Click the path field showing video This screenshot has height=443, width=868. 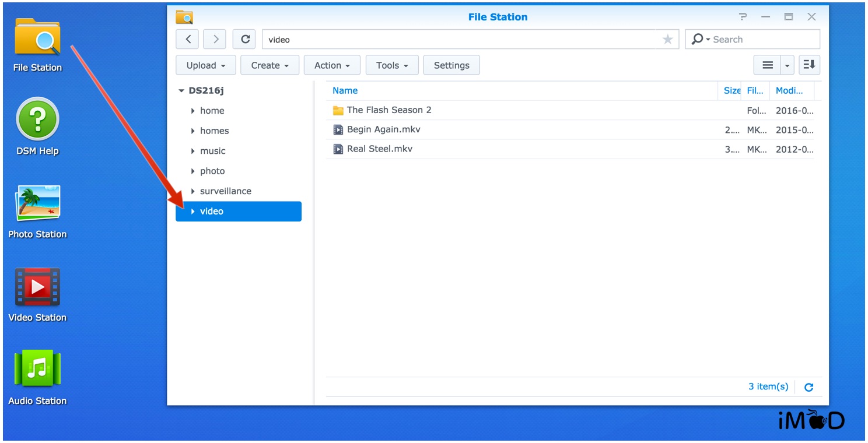point(470,39)
